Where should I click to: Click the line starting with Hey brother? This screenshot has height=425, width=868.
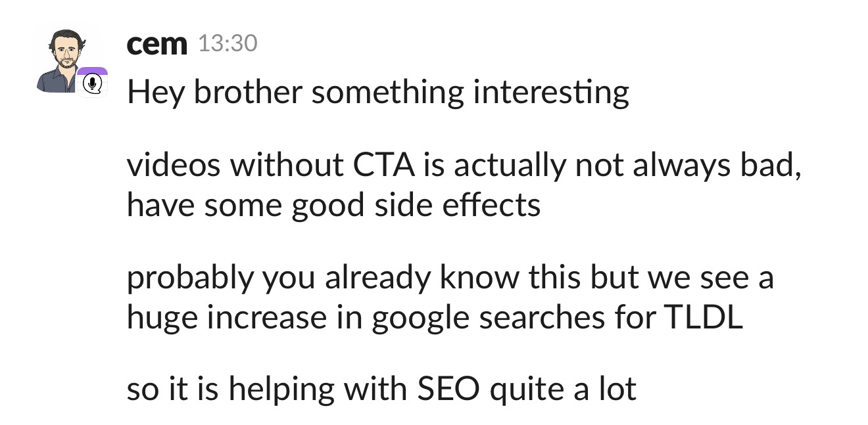tap(378, 93)
